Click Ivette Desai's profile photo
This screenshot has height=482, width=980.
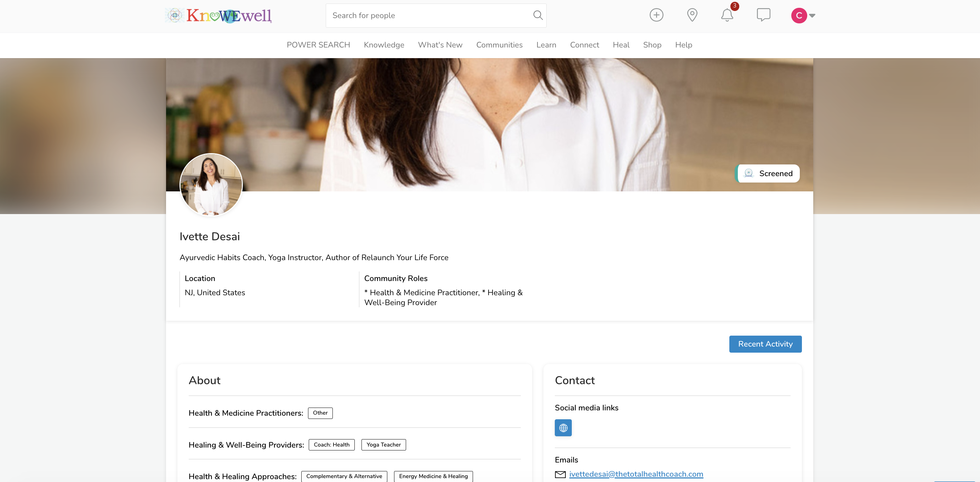(211, 185)
